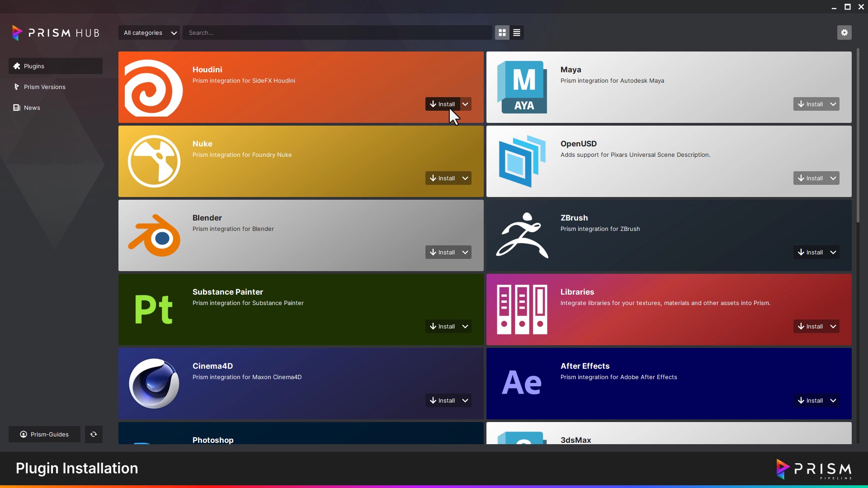Install the Houdini plugin
Image resolution: width=868 pixels, height=488 pixels.
(x=443, y=104)
